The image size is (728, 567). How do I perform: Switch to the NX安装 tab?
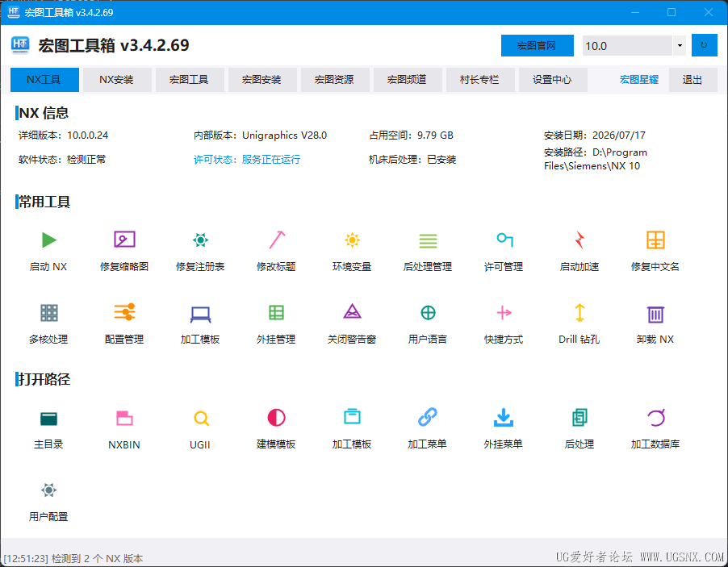pyautogui.click(x=117, y=80)
